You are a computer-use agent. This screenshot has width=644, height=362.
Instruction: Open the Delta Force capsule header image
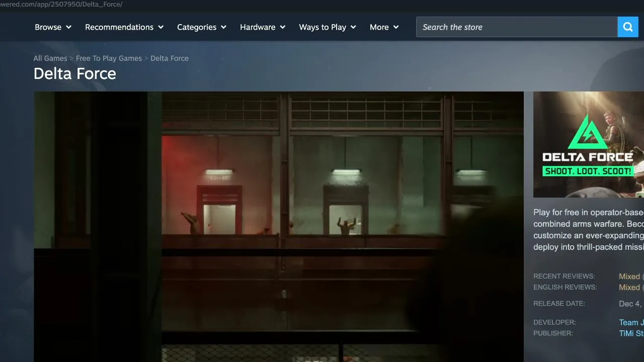coord(589,144)
